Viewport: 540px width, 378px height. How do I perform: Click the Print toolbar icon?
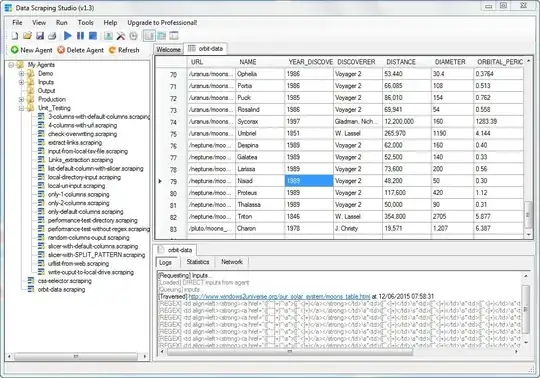[52, 36]
